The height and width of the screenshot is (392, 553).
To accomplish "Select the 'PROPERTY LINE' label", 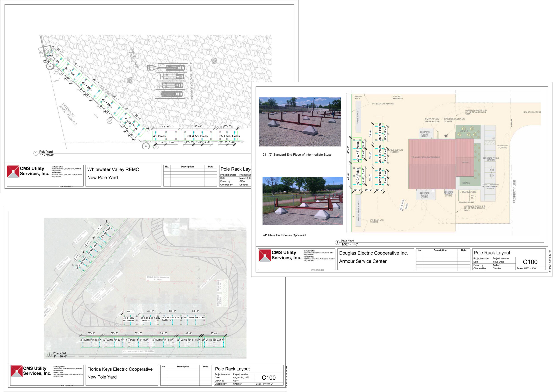I will point(514,192).
